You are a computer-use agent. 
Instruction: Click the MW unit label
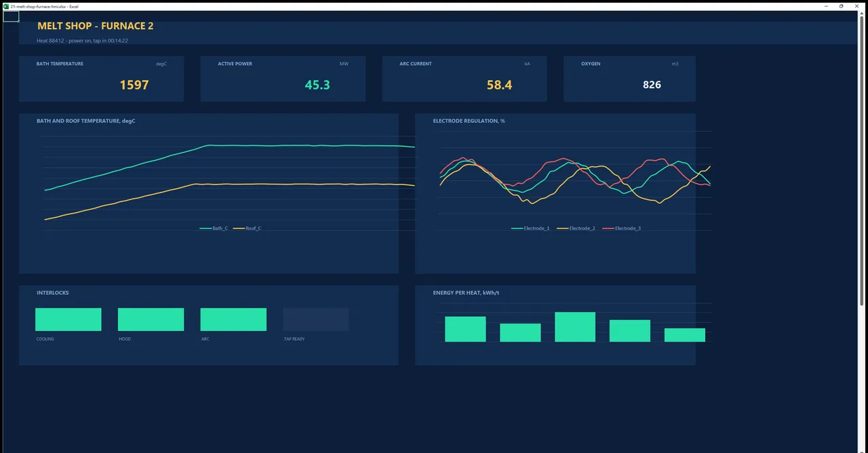[x=344, y=64]
